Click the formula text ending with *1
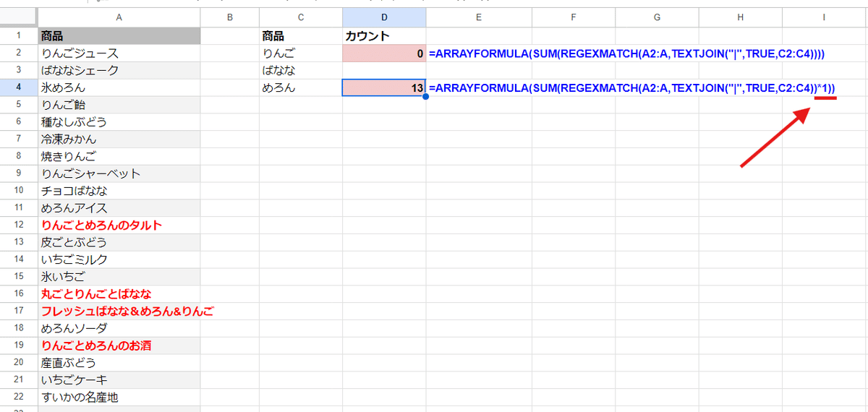 (x=632, y=88)
